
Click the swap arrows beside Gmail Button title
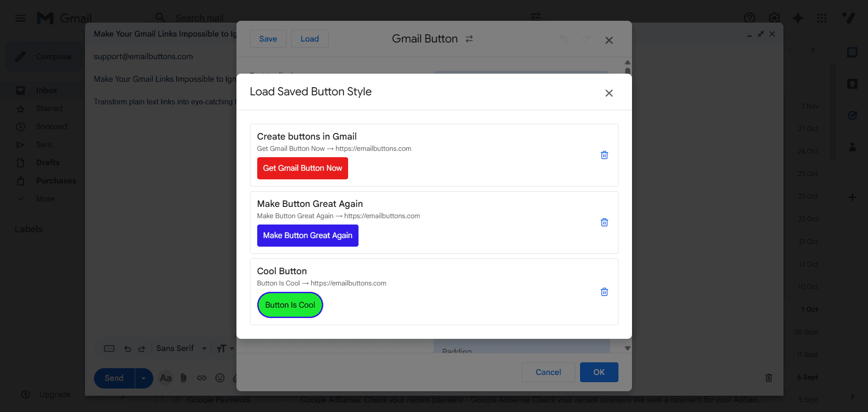tap(469, 39)
